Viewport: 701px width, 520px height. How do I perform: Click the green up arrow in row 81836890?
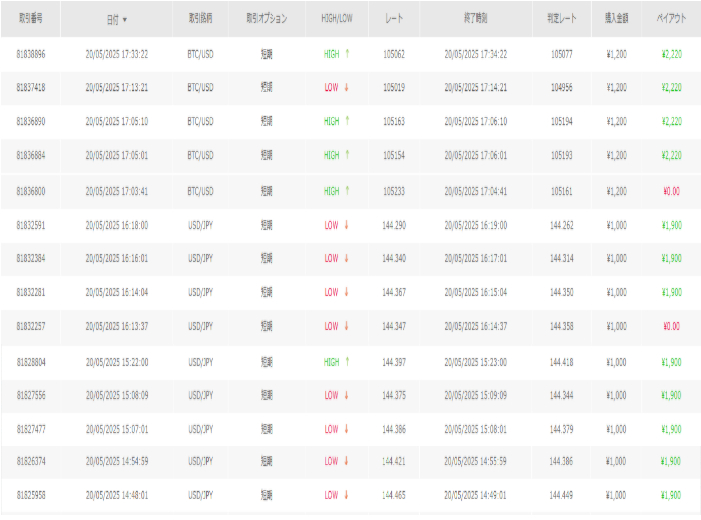(347, 121)
